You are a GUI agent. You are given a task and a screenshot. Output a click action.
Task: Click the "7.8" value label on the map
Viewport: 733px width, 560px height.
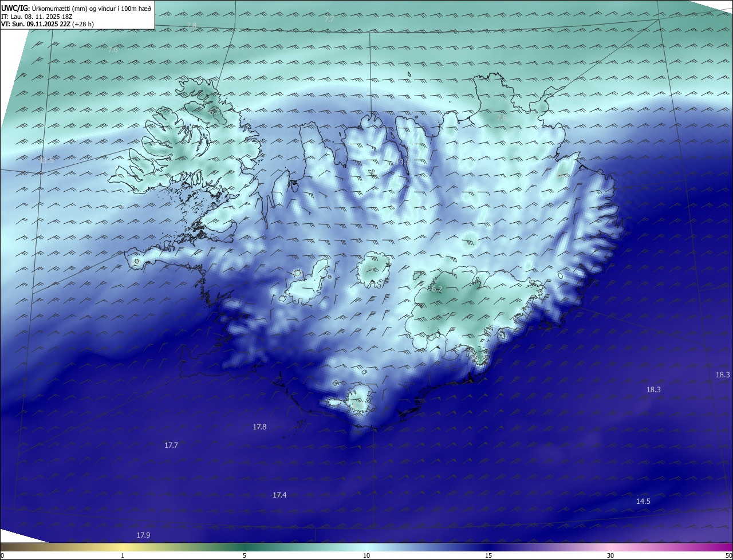tap(191, 26)
